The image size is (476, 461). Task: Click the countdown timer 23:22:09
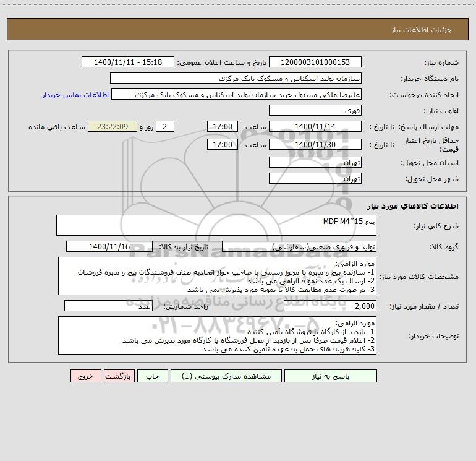point(113,126)
